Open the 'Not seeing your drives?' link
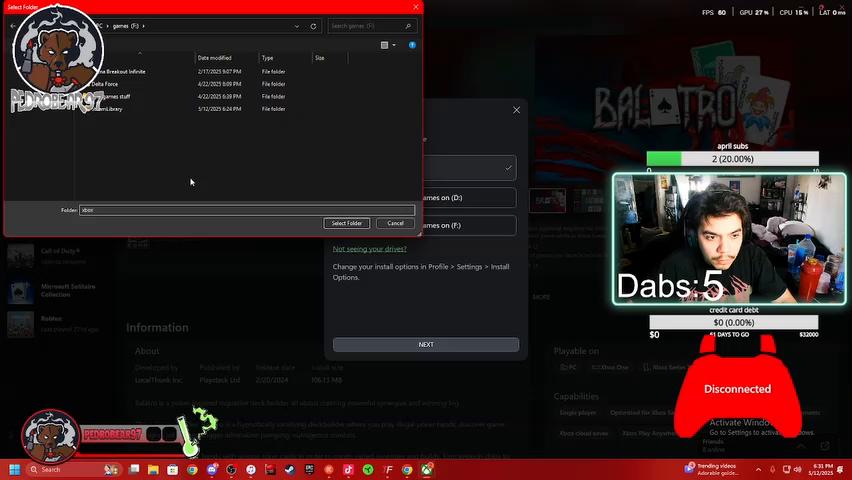 pos(369,249)
